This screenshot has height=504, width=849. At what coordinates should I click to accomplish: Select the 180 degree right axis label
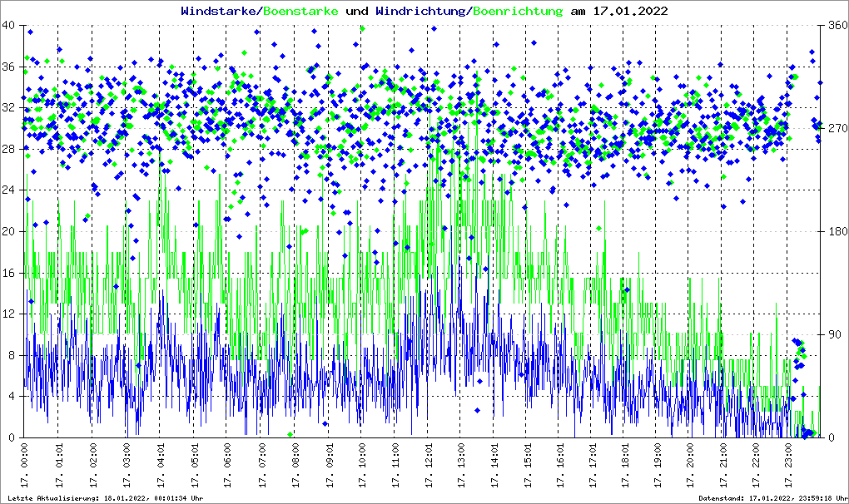[835, 232]
